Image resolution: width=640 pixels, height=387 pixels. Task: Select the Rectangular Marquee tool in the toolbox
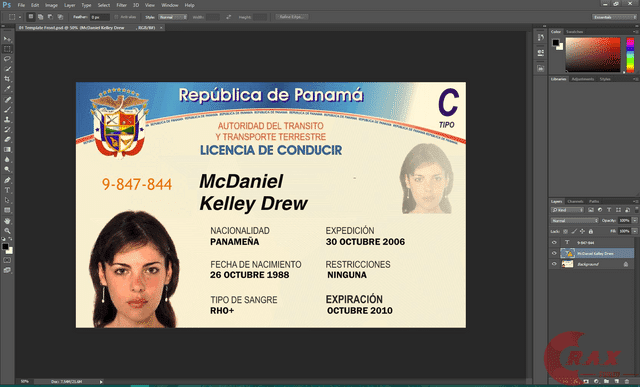[7, 49]
